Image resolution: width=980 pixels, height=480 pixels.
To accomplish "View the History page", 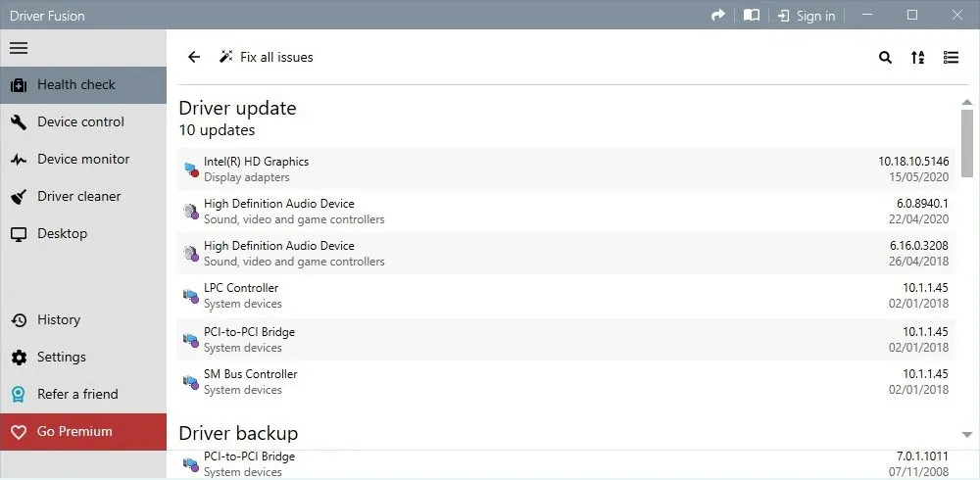I will tap(59, 320).
